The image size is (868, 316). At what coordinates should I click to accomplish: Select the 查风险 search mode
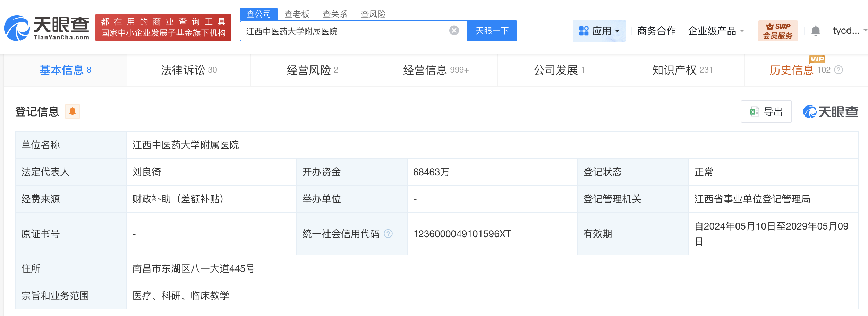373,14
